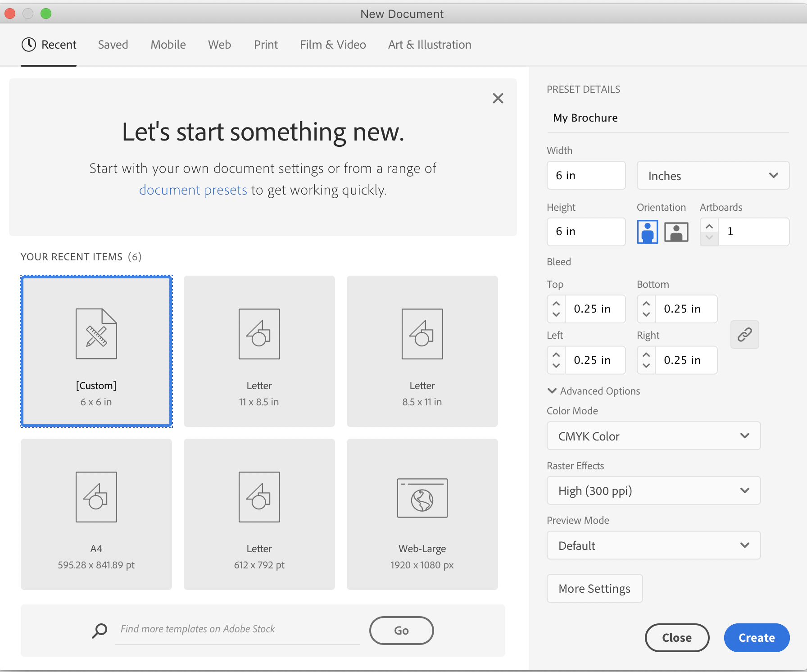
Task: Select portrait orientation icon
Action: tap(647, 232)
